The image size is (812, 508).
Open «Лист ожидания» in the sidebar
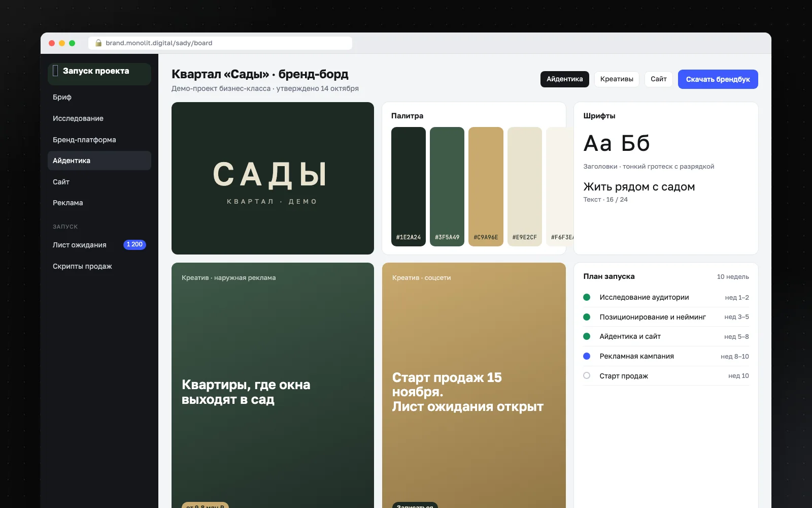99,245
